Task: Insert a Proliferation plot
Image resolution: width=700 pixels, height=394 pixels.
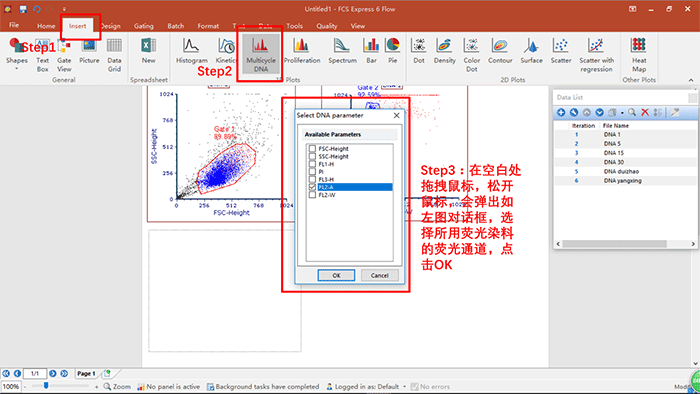Action: pyautogui.click(x=302, y=51)
